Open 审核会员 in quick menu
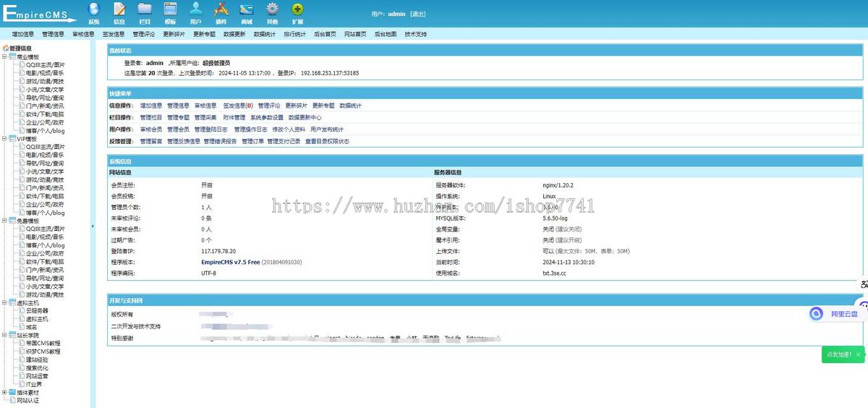This screenshot has width=868, height=408. tap(151, 129)
